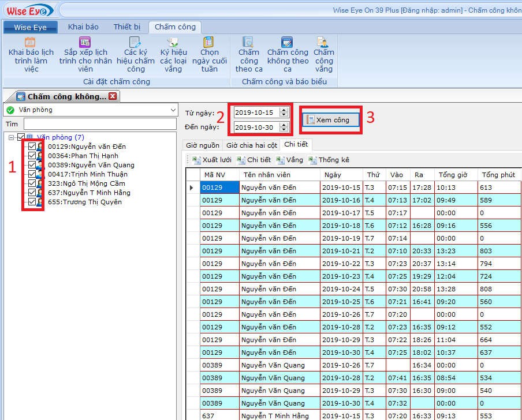The image size is (522, 420).
Task: Collapse the Văn phòng tree node
Action: pos(12,137)
